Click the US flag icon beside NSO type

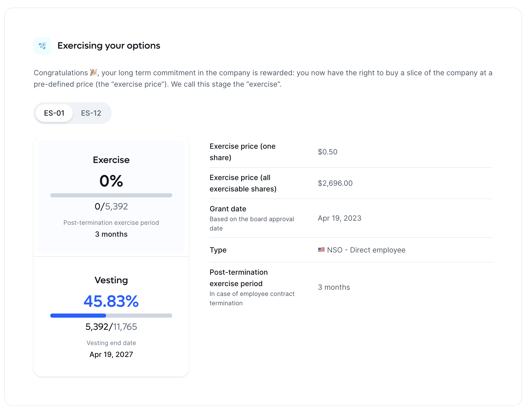[321, 250]
